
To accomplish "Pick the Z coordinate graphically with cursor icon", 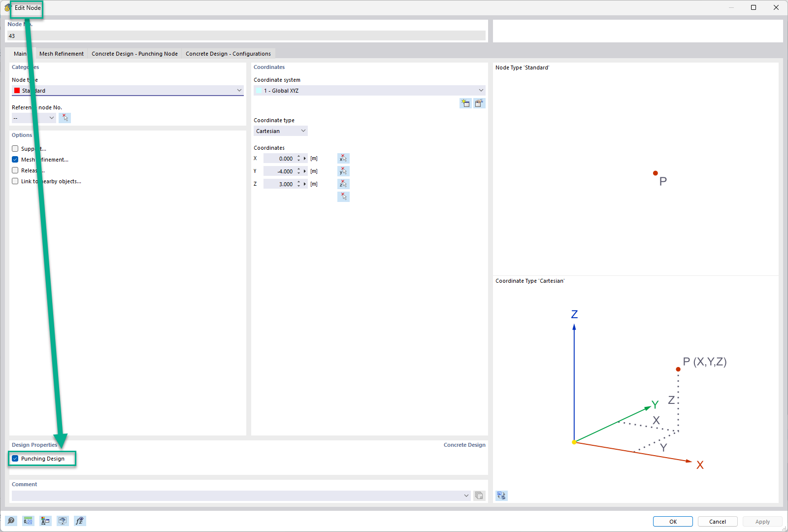I will point(343,184).
